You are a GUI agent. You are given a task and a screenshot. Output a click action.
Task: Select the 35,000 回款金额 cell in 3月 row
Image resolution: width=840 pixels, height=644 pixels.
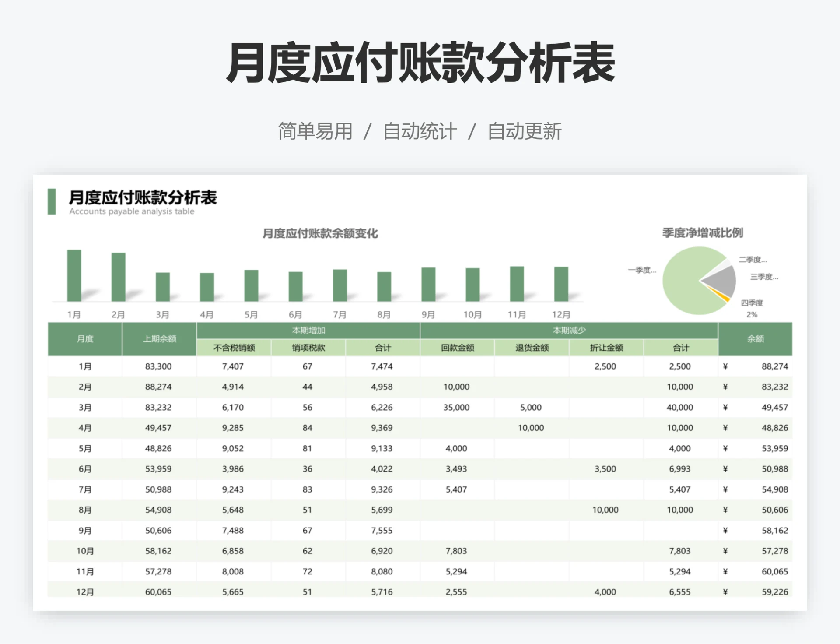457,407
